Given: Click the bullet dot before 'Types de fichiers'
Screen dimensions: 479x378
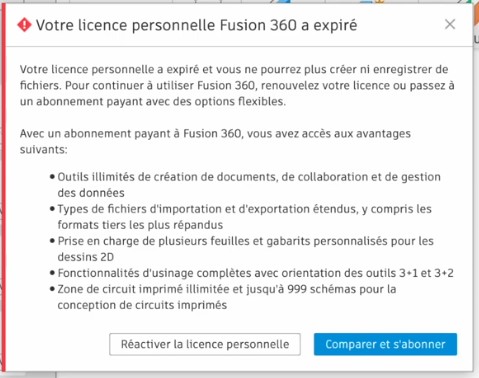Looking at the screenshot, I should pos(52,209).
